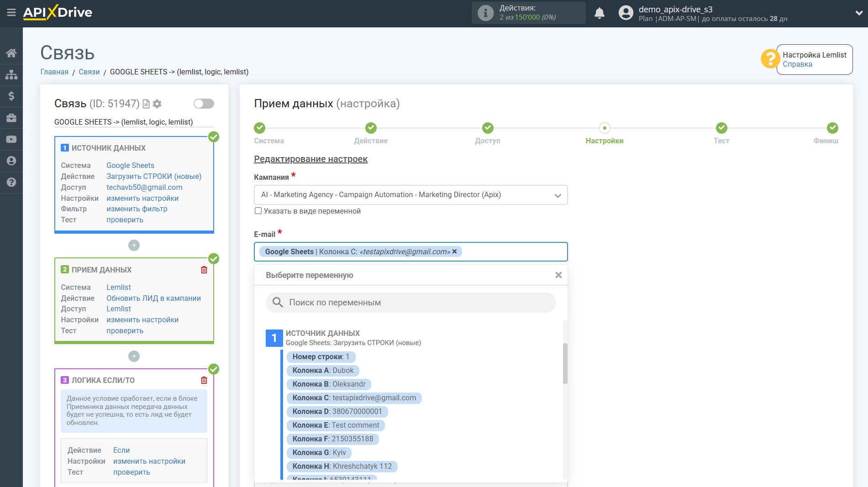Remove the Колонка C tag from E-mail
This screenshot has height=487, width=868.
(454, 251)
